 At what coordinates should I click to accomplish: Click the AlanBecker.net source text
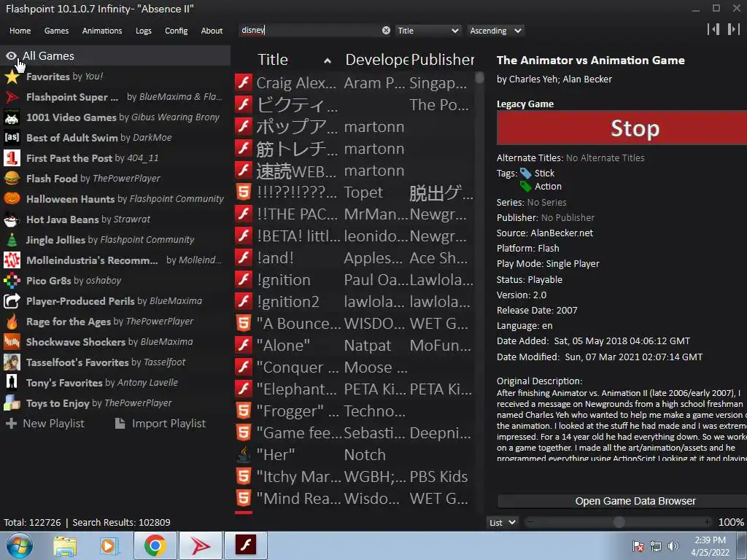[x=562, y=233]
